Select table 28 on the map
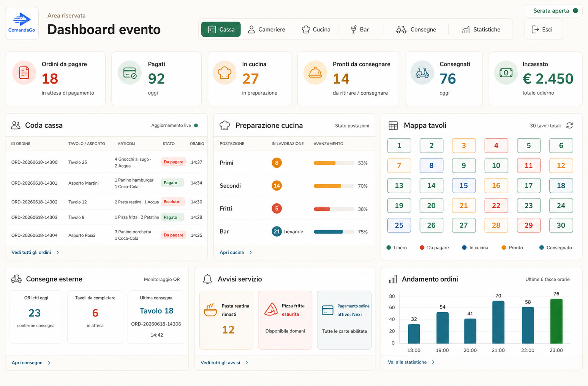 (496, 225)
